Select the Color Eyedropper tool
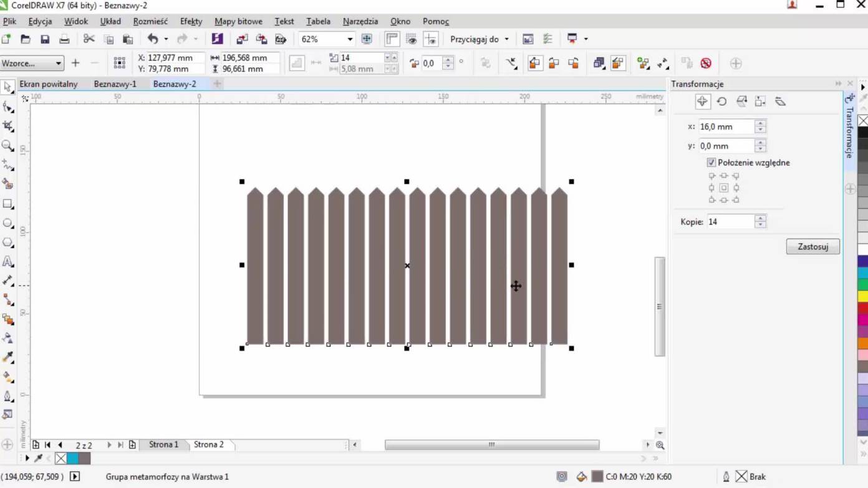The height and width of the screenshot is (488, 868). pyautogui.click(x=7, y=357)
